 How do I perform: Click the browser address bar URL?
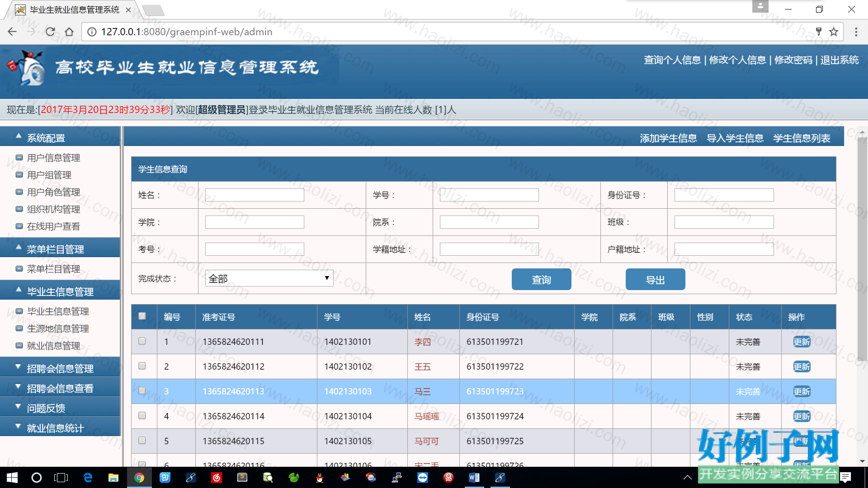click(x=187, y=32)
